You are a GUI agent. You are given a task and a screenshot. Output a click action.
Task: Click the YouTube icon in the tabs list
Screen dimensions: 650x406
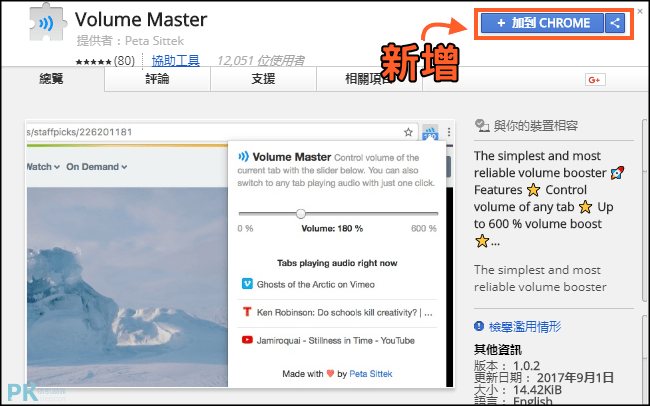[247, 340]
